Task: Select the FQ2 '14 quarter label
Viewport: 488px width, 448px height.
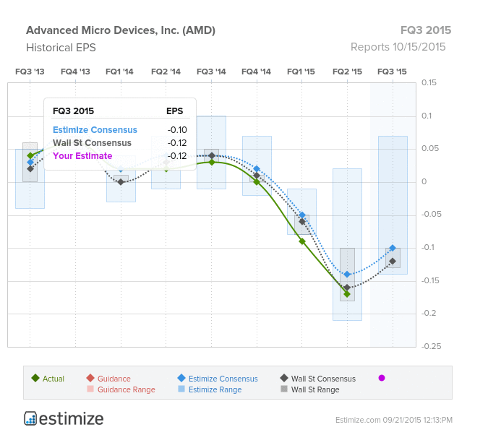Action: point(166,72)
